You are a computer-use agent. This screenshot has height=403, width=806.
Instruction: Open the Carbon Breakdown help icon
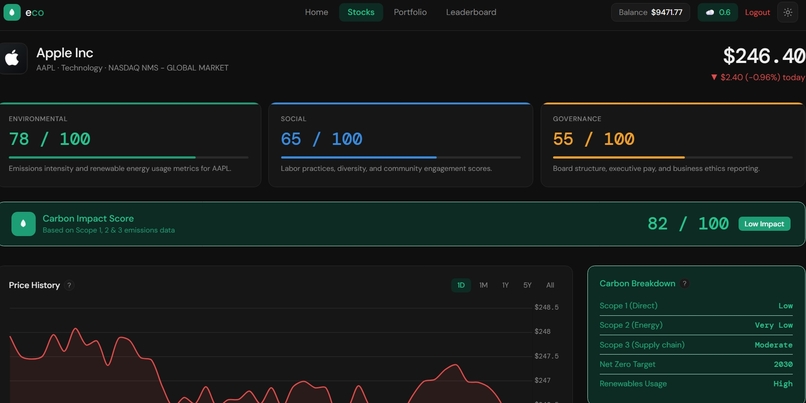point(684,283)
